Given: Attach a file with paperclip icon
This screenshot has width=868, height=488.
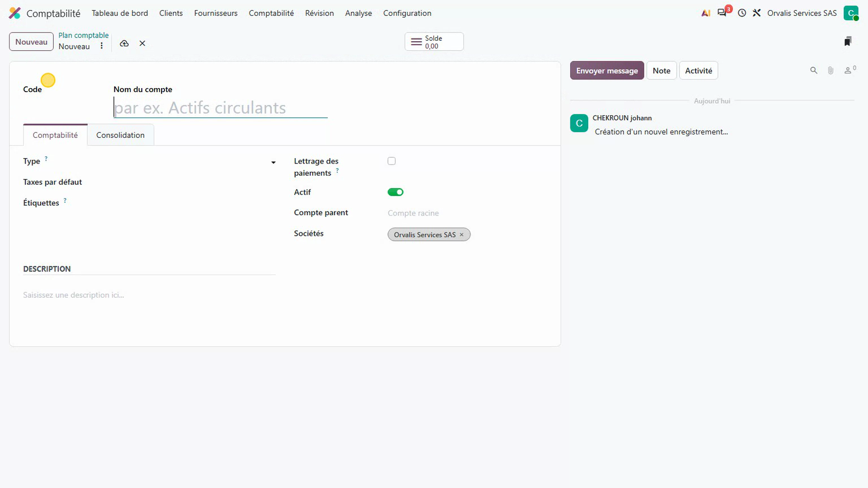Looking at the screenshot, I should coord(830,70).
